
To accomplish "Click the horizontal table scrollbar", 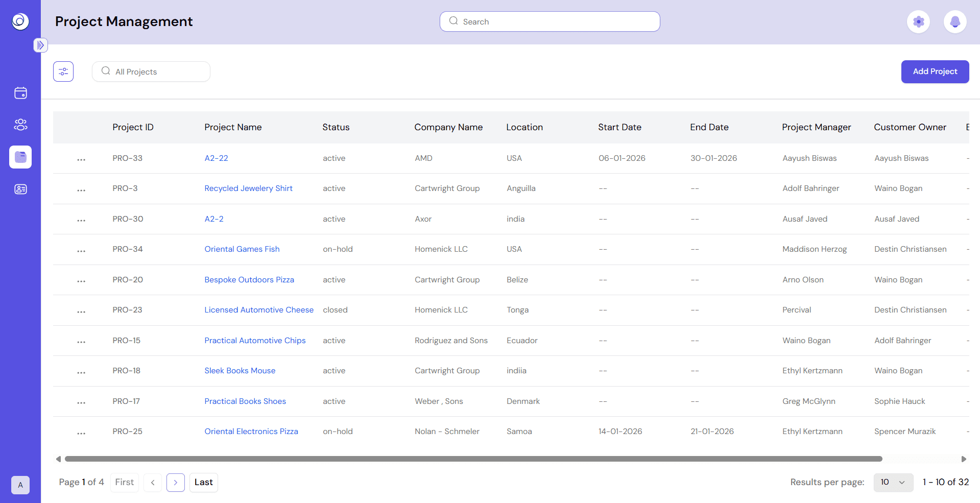I will click(473, 459).
